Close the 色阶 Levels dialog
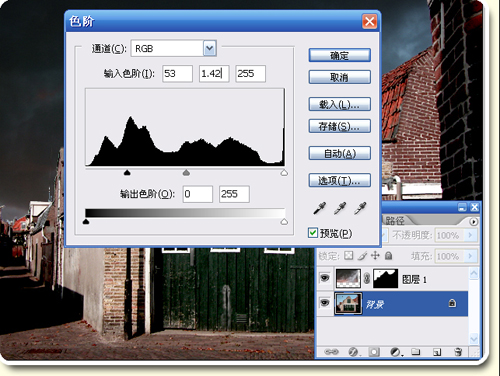 tap(370, 21)
